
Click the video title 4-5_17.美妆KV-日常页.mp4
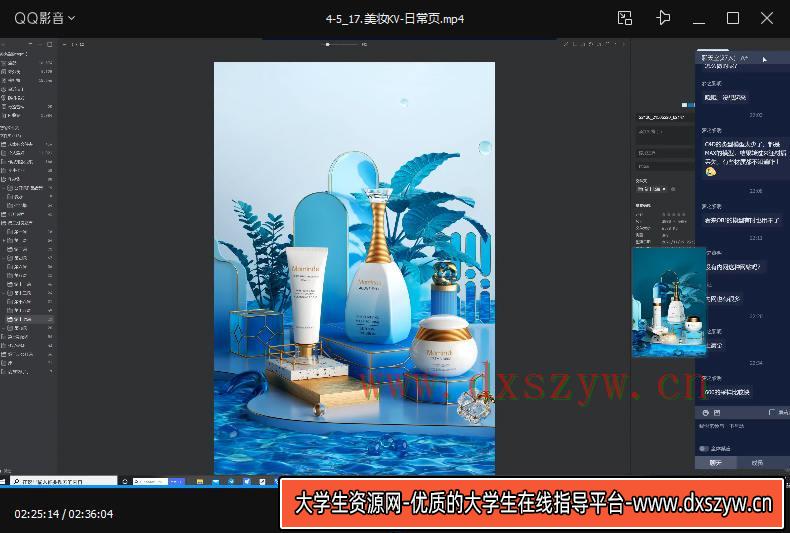tap(394, 19)
